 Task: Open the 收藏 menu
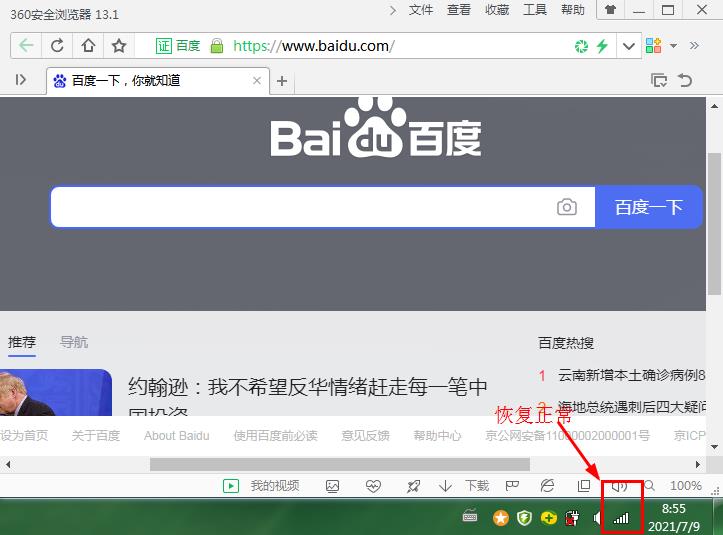(497, 10)
